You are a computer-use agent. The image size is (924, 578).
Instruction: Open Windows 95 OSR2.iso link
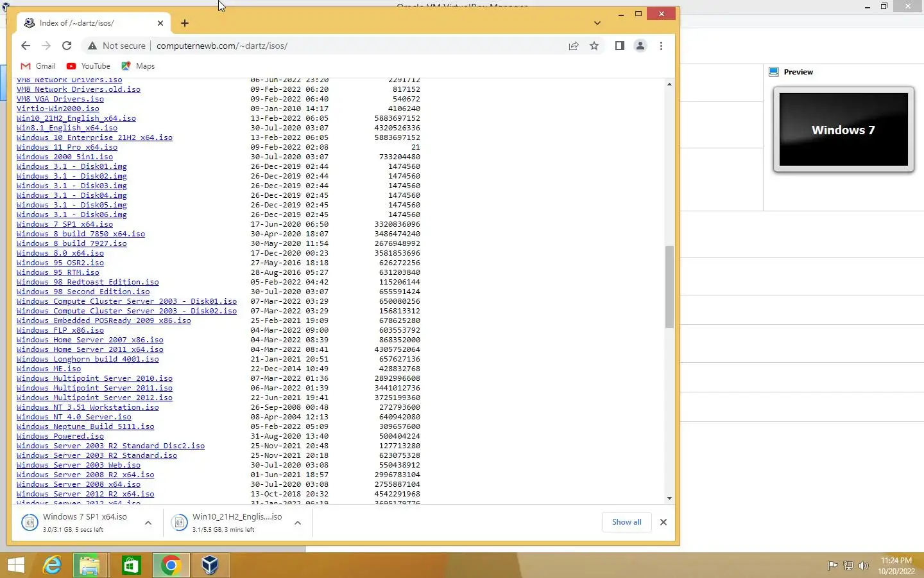pyautogui.click(x=60, y=263)
